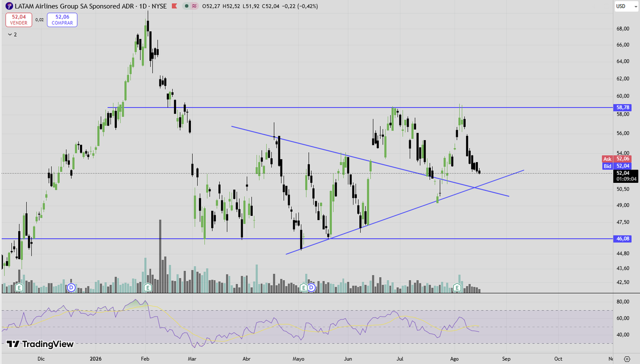This screenshot has height=364, width=640.
Task: Click the 68,00 price axis label
Action: click(623, 29)
